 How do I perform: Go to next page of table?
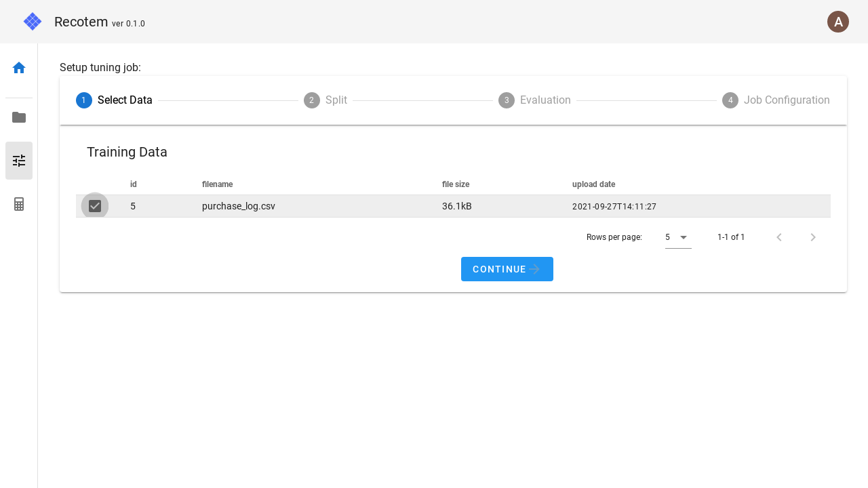pyautogui.click(x=813, y=237)
